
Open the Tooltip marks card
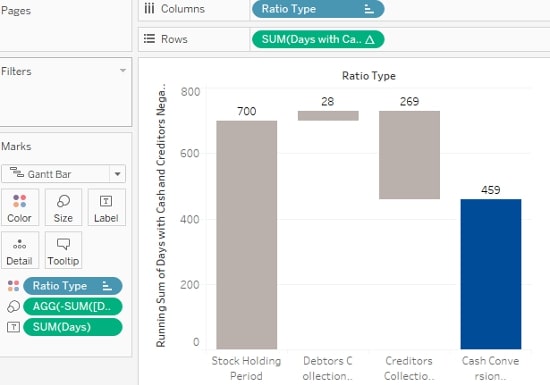[63, 250]
